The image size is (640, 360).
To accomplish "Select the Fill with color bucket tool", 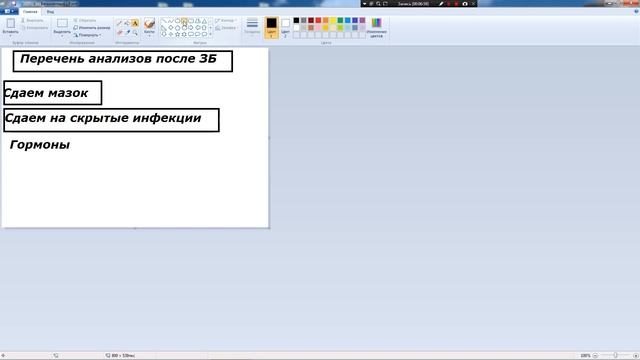I will pyautogui.click(x=127, y=22).
